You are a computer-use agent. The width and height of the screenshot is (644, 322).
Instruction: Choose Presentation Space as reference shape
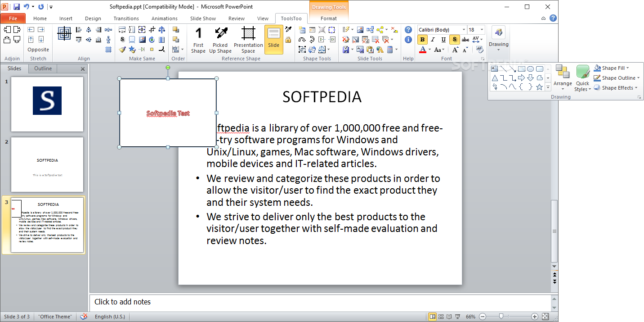248,40
